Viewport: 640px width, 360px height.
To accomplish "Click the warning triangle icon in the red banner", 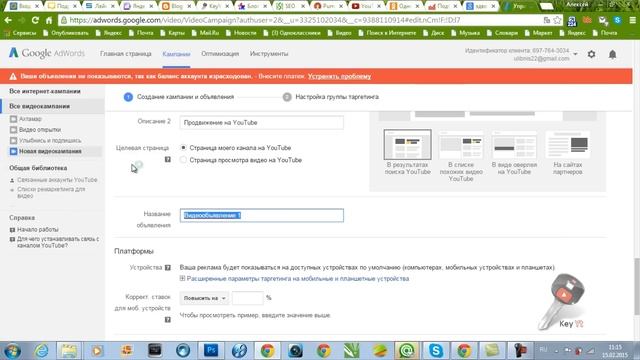I will pyautogui.click(x=13, y=76).
